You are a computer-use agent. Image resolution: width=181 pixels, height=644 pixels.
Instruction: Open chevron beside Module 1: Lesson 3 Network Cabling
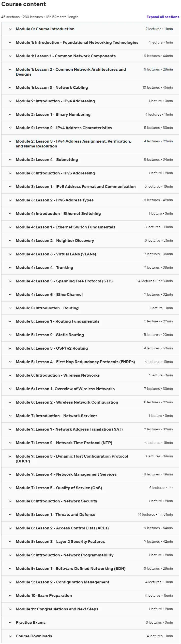pos(10,88)
